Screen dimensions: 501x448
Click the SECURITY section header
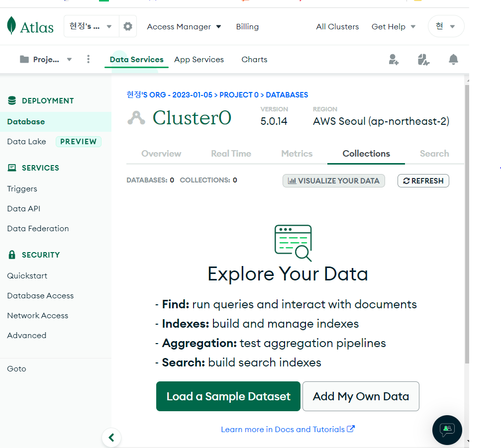41,255
